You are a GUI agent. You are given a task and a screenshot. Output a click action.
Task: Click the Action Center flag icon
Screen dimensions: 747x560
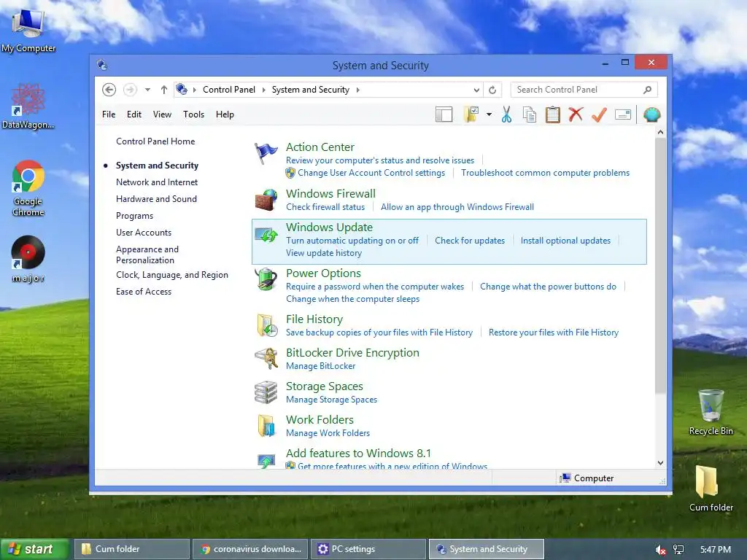(266, 154)
